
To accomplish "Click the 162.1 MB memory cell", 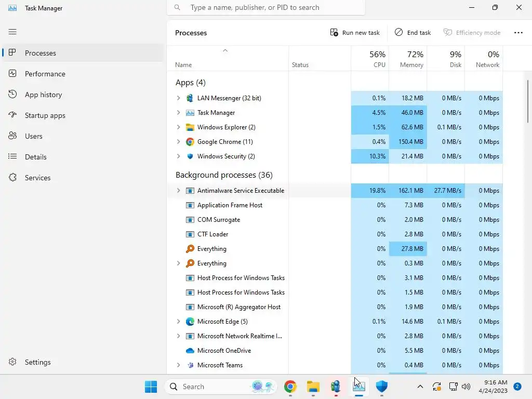I will 408,191.
